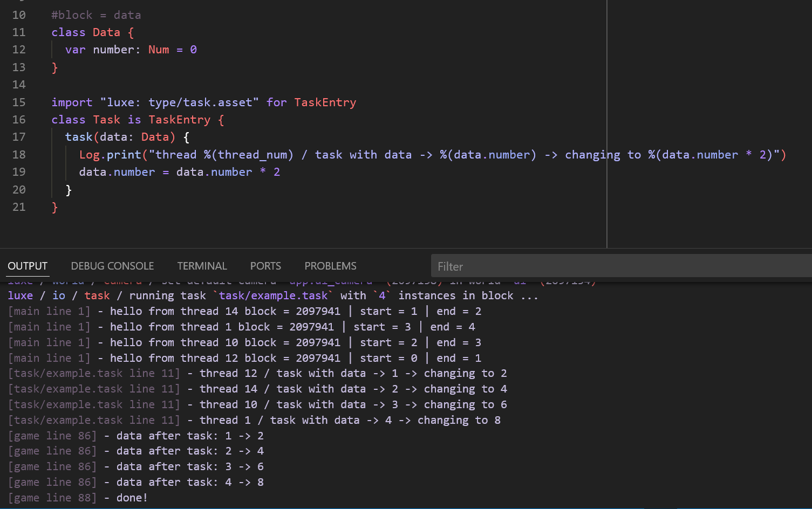Screen dimensions: 812x509
Task: Click 'running task' luxe output line
Action: click(273, 295)
